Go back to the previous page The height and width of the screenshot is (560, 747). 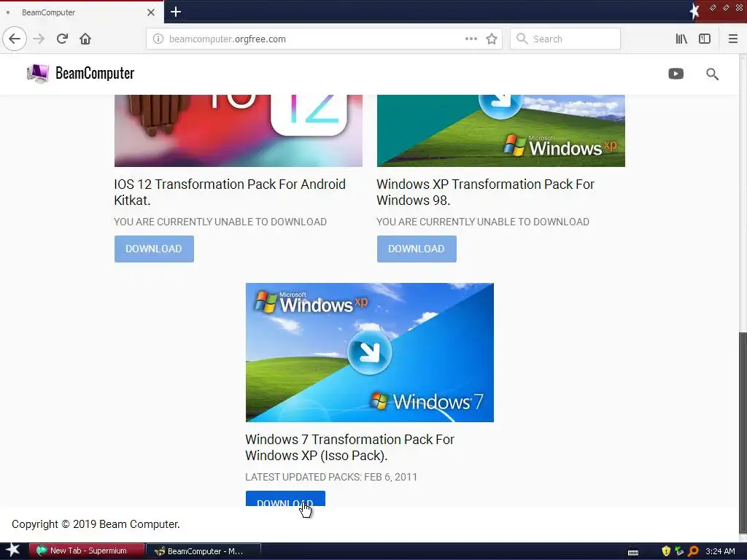15,39
